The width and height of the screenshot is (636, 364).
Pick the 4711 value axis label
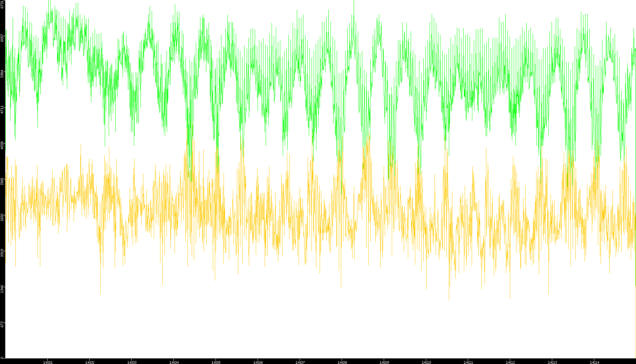pos(2,109)
